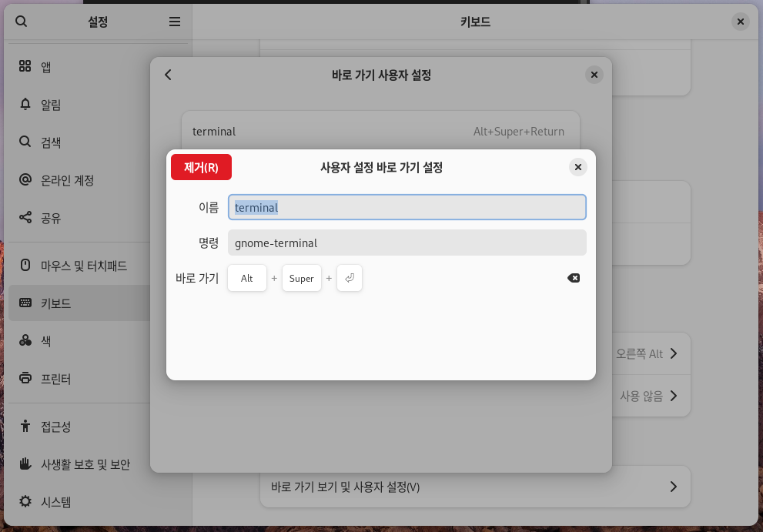
Task: Click the Return key symbol in shortcut
Action: pyautogui.click(x=350, y=278)
